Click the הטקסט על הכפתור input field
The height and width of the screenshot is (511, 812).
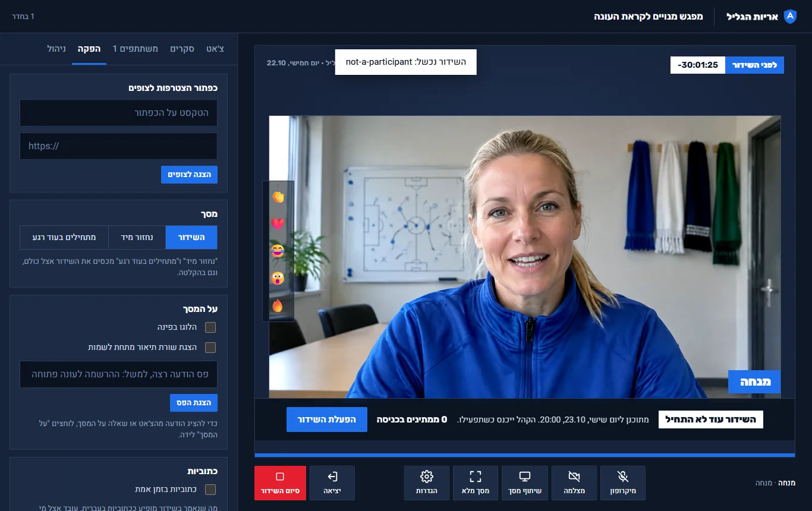click(118, 113)
